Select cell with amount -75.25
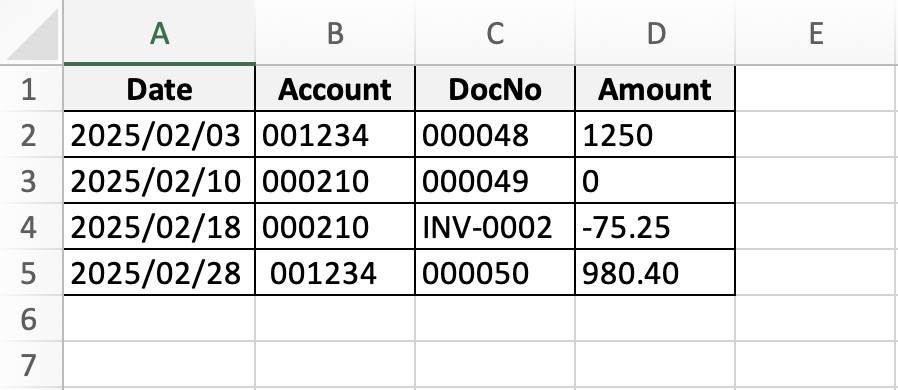The width and height of the screenshot is (898, 390). coord(655,227)
